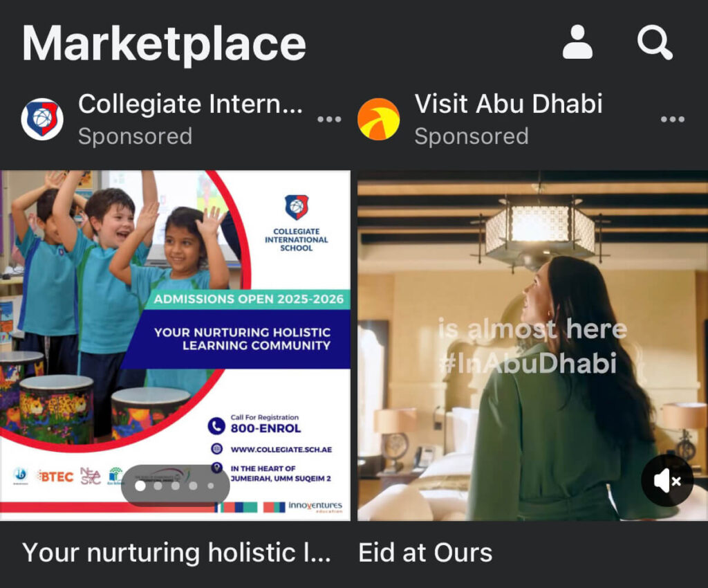Open Collegiate International School avatar logo
708x588 pixels.
42,119
